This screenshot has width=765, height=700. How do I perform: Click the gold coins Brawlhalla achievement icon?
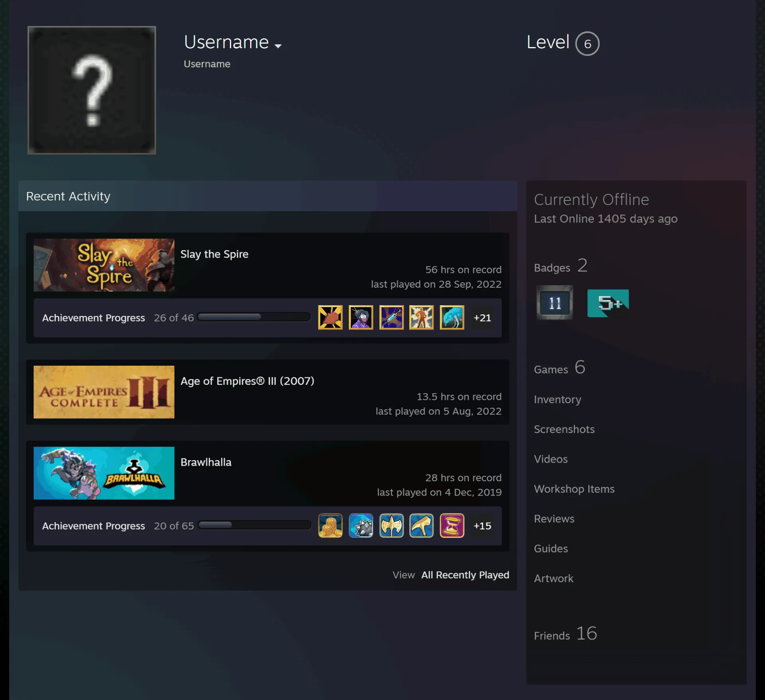click(x=330, y=525)
